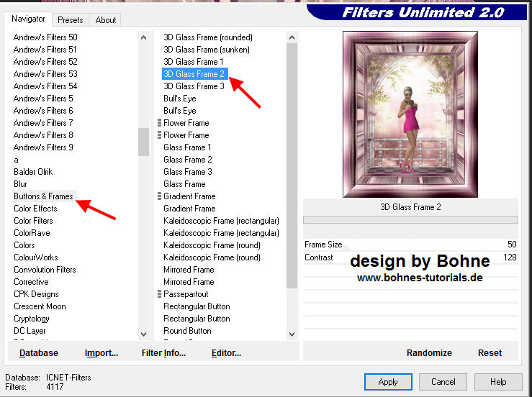Open the About tab

click(106, 20)
